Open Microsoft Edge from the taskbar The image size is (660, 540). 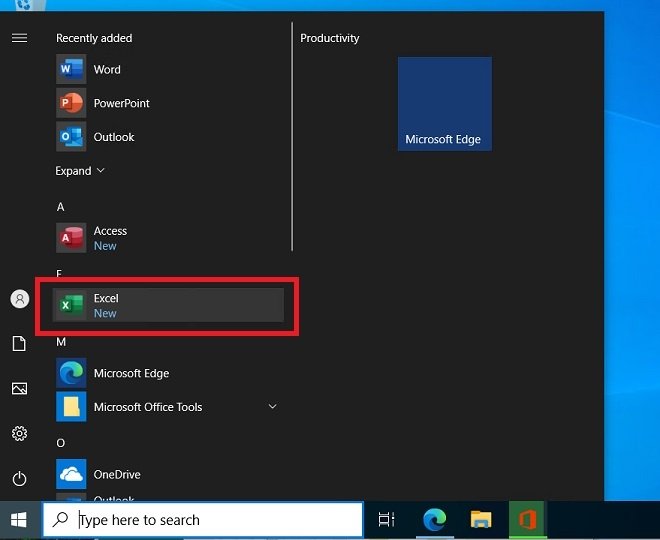tap(435, 519)
